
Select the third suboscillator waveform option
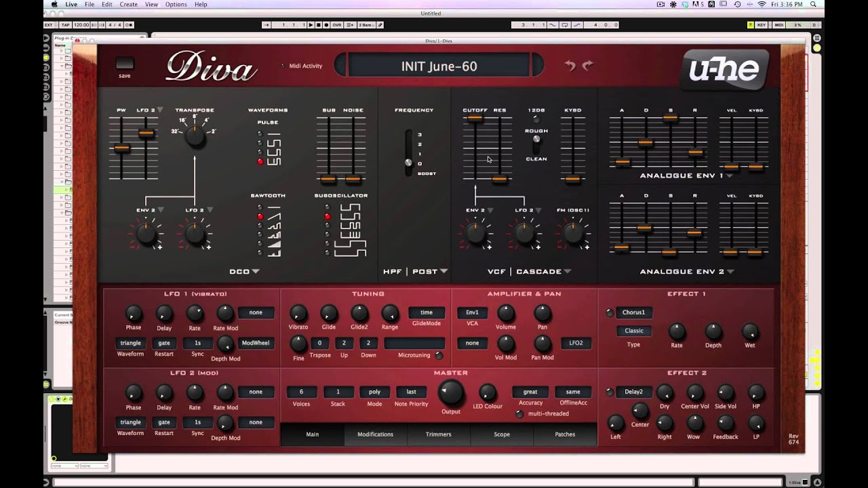(x=328, y=226)
